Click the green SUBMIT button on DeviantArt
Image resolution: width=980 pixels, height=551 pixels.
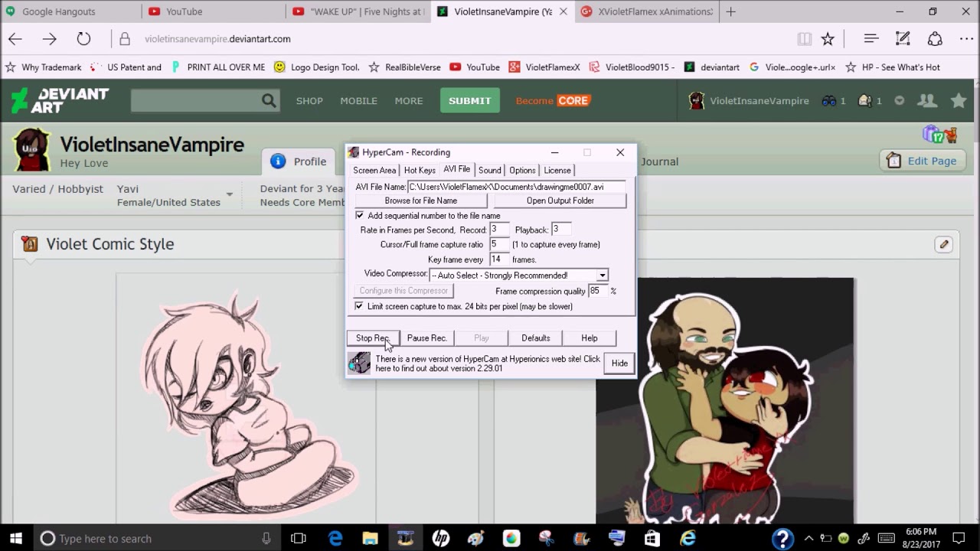tap(470, 100)
